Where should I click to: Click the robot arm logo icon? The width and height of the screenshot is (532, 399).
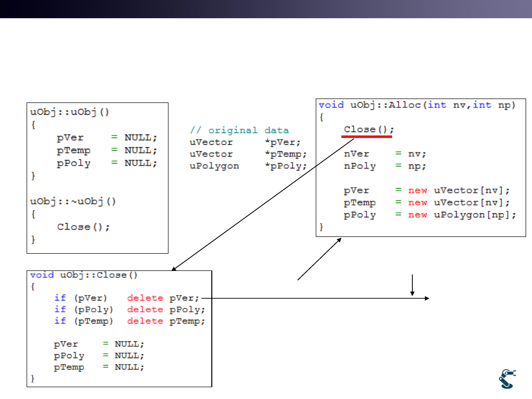507,379
